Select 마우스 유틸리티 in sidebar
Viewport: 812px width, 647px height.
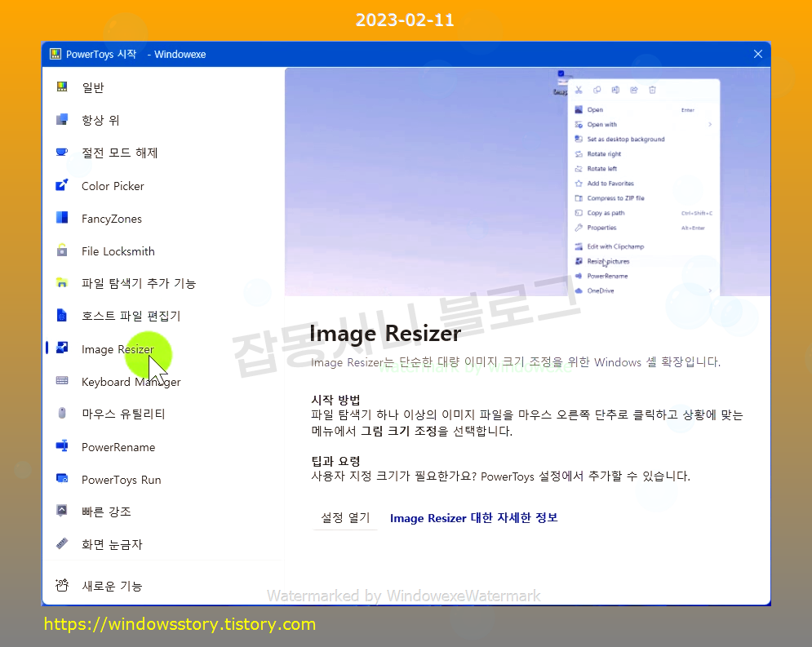[123, 414]
